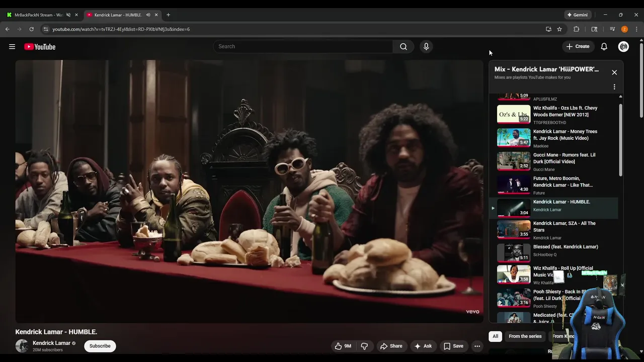
Task: Open Chrome profile Z avatar
Action: pos(624,29)
